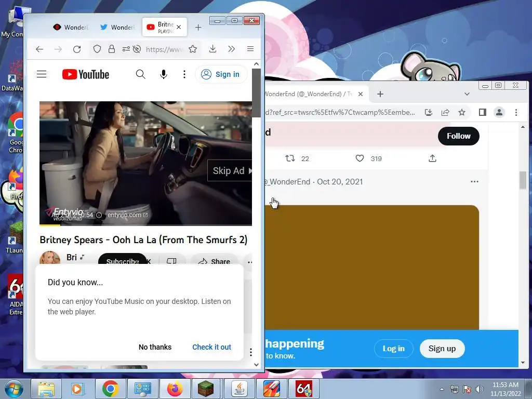The width and height of the screenshot is (532, 399).
Task: Click dislike thumbs-down button
Action: tap(171, 261)
